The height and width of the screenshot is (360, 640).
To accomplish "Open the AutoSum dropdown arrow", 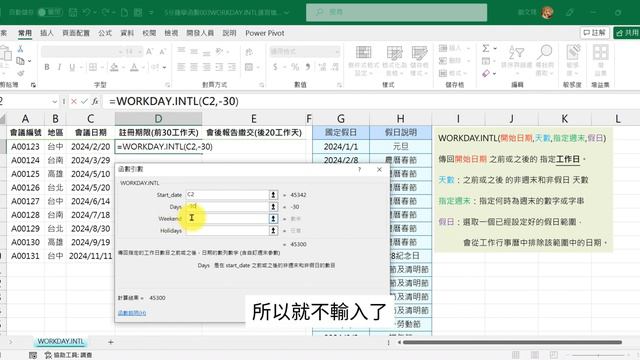I will (x=495, y=49).
